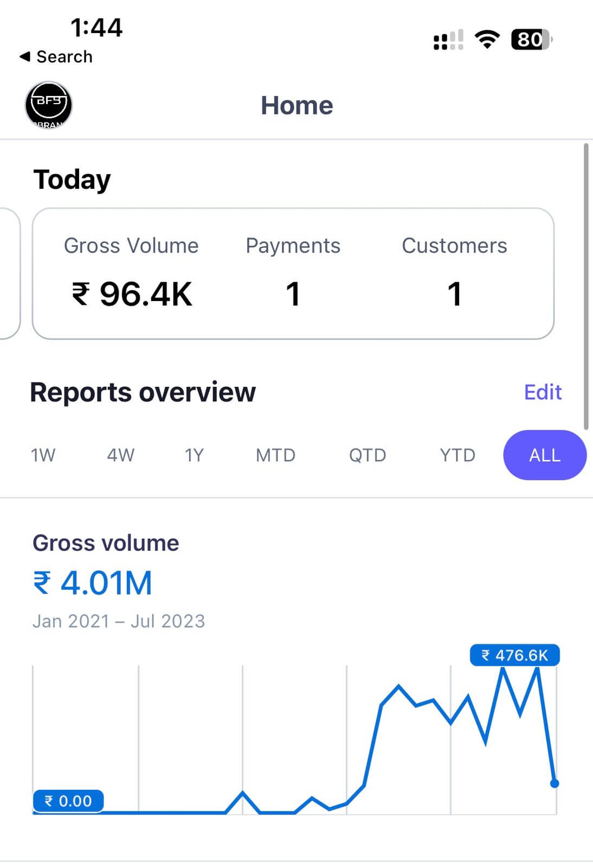Tap the ₹ 0.00 chart start label
The height and width of the screenshot is (868, 593).
[68, 801]
